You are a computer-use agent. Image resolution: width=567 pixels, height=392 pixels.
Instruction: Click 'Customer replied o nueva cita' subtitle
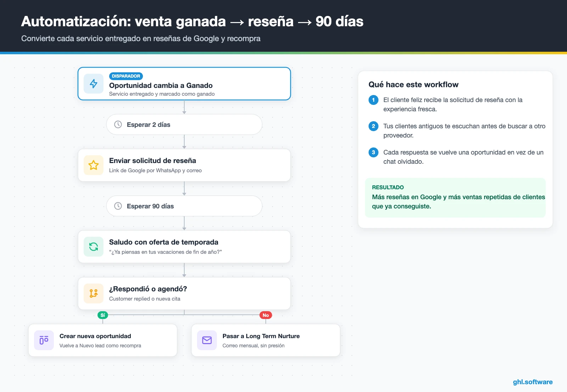(x=145, y=299)
